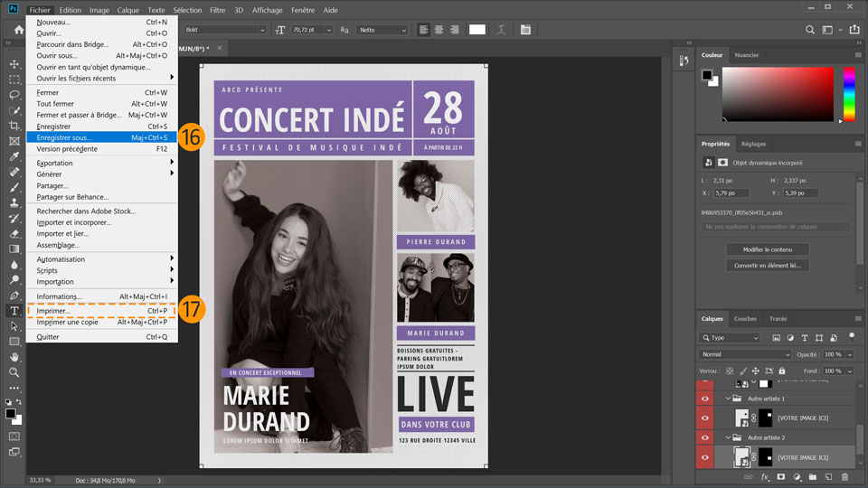
Task: Click the rainbow hue slider strip
Action: point(849,94)
